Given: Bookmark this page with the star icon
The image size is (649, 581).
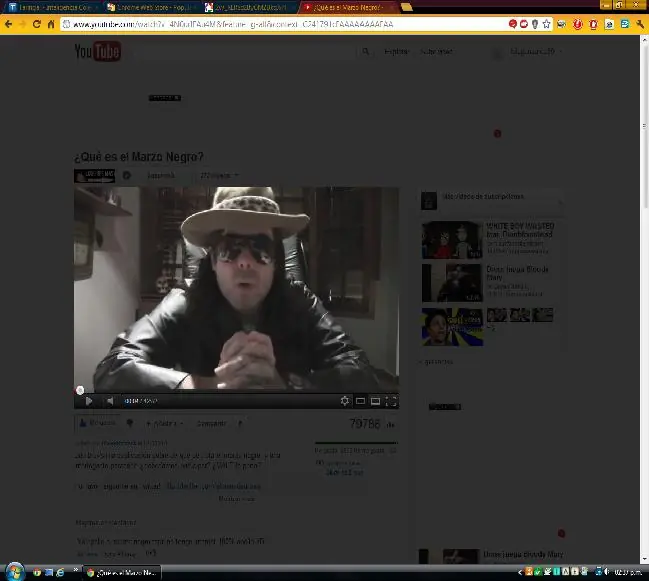Looking at the screenshot, I should (x=546, y=24).
